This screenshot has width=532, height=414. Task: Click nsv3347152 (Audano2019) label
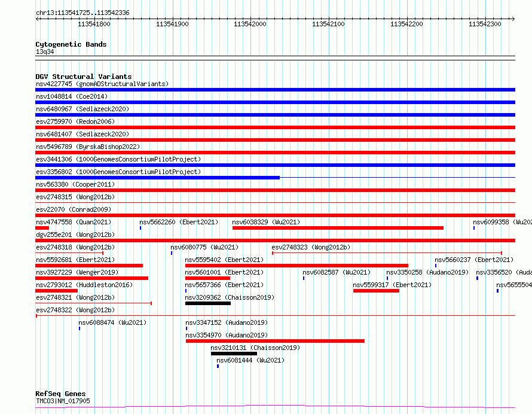pyautogui.click(x=227, y=322)
